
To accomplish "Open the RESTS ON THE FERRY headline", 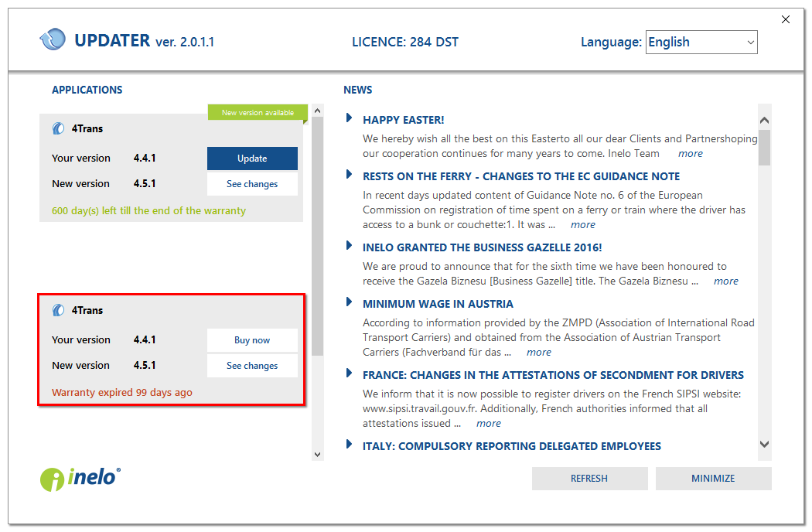I will (521, 176).
